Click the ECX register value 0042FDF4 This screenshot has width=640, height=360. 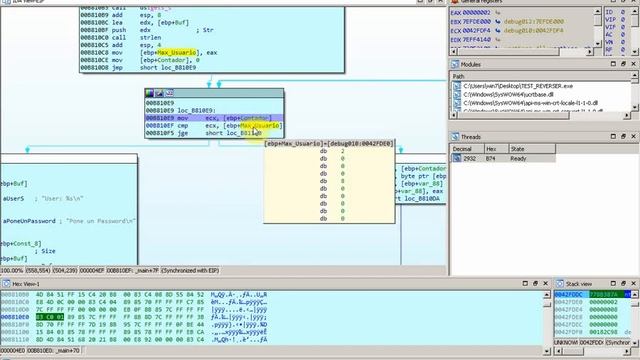tap(478, 31)
